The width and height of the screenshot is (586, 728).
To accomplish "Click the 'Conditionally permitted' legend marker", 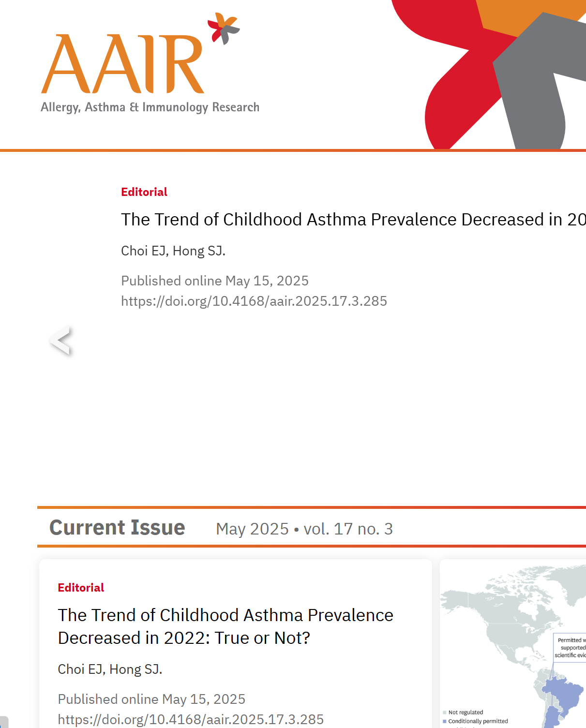I will coord(445,721).
